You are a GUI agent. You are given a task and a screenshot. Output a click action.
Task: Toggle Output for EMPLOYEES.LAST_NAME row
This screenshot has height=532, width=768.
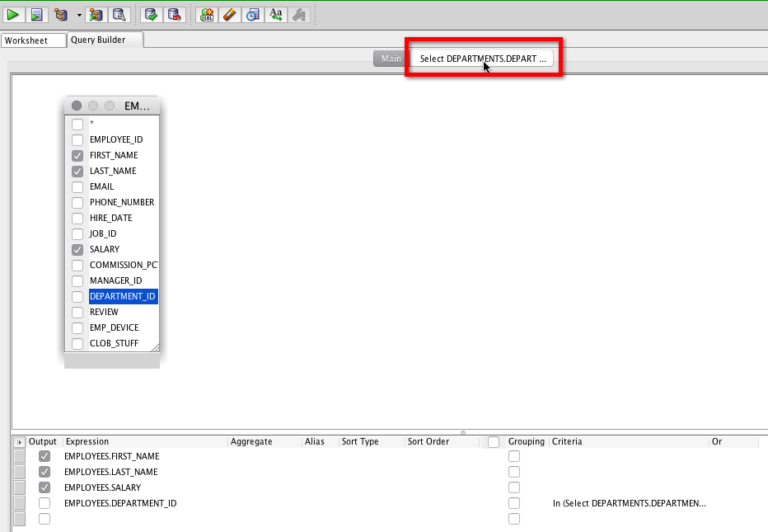(44, 472)
